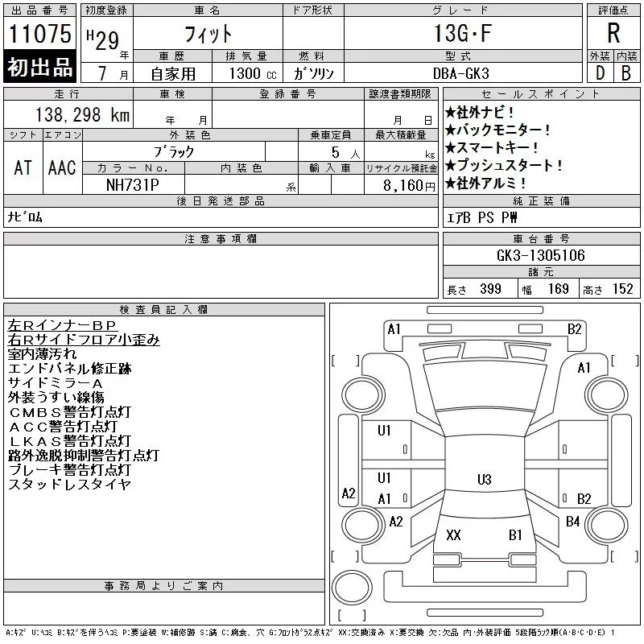Select the car name フィット
This screenshot has height=644, width=644.
(208, 34)
